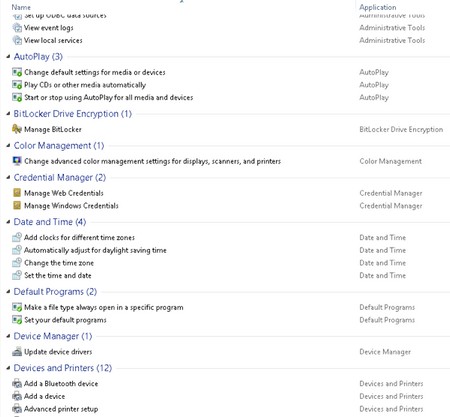450x417 pixels.
Task: Open Update device drivers
Action: tap(58, 352)
